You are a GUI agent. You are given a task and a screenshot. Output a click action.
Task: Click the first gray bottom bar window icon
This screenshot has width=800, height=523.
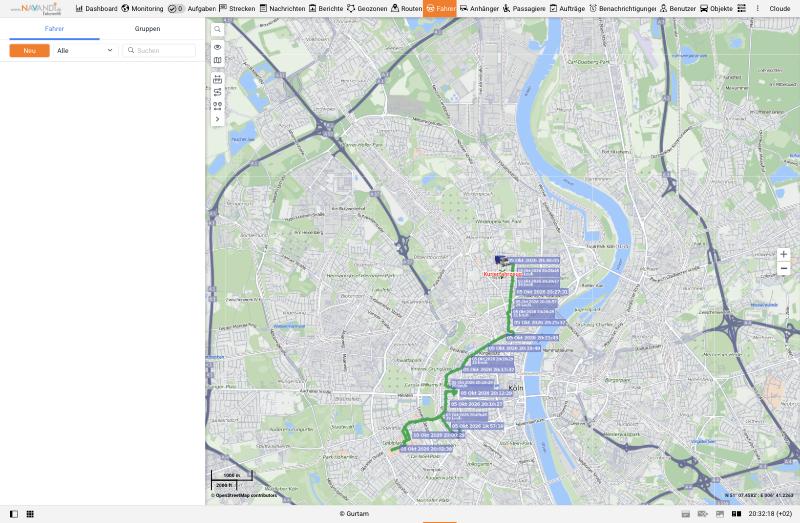(x=686, y=514)
